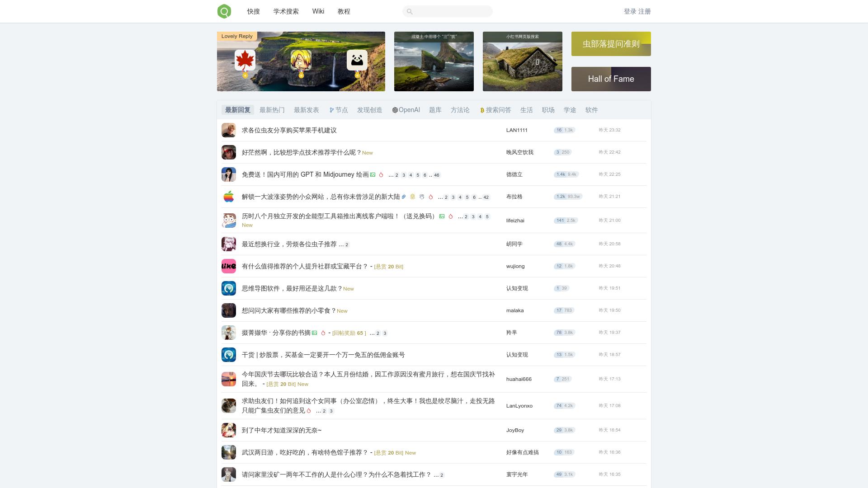Click the 节点库 bookmark icon
The height and width of the screenshot is (488, 868).
click(x=331, y=110)
